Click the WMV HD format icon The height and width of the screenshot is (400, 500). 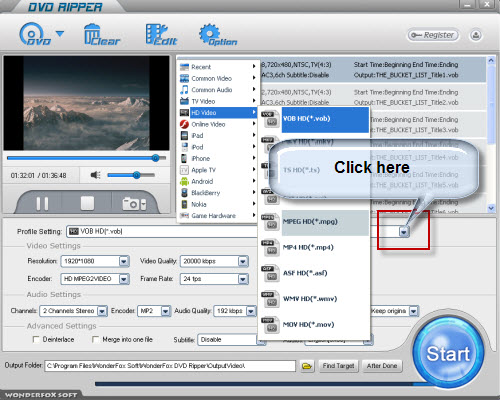270,299
